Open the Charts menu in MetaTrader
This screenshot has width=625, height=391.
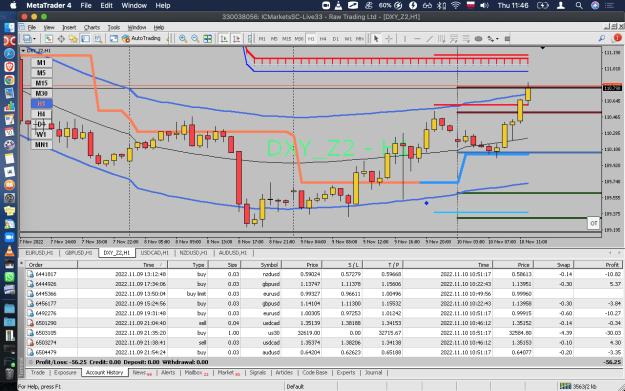[92, 28]
